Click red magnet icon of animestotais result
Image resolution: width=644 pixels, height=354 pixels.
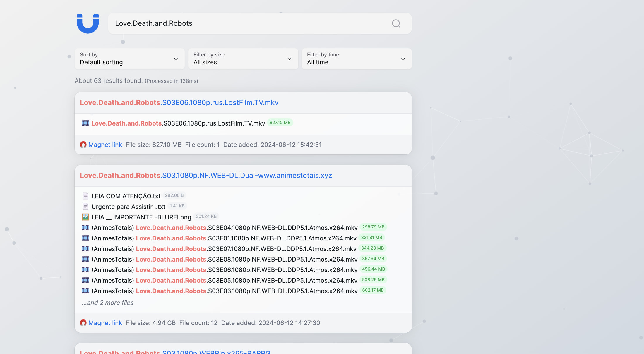[83, 323]
